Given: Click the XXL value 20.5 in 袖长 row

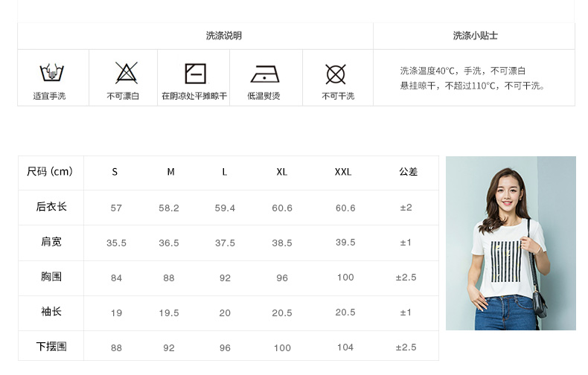Looking at the screenshot, I should 345,312.
